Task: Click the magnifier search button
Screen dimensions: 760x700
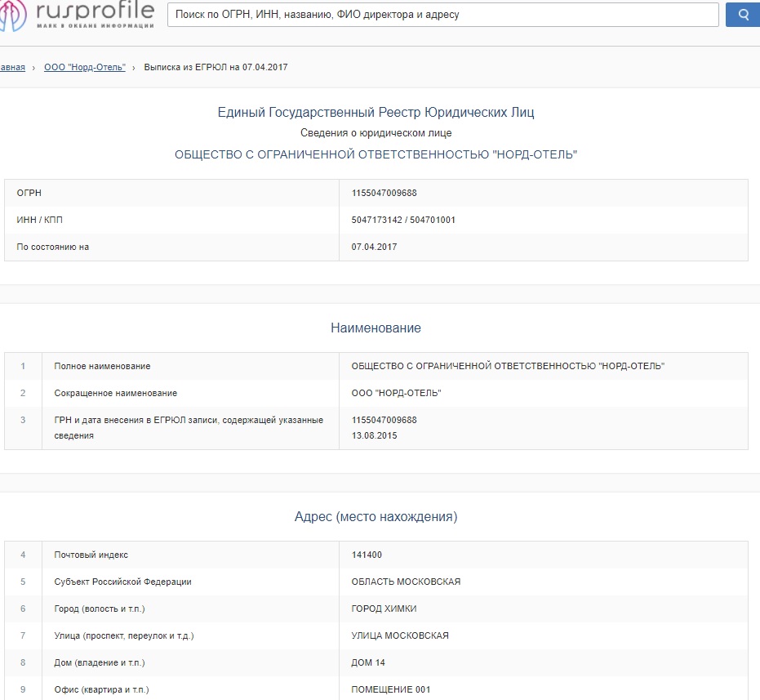Action: 743,15
